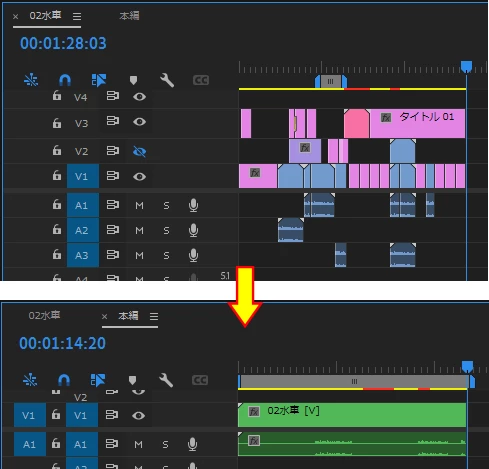Toggle upper A1 track targeting
Screen dimensions: 489x469
tap(83, 205)
